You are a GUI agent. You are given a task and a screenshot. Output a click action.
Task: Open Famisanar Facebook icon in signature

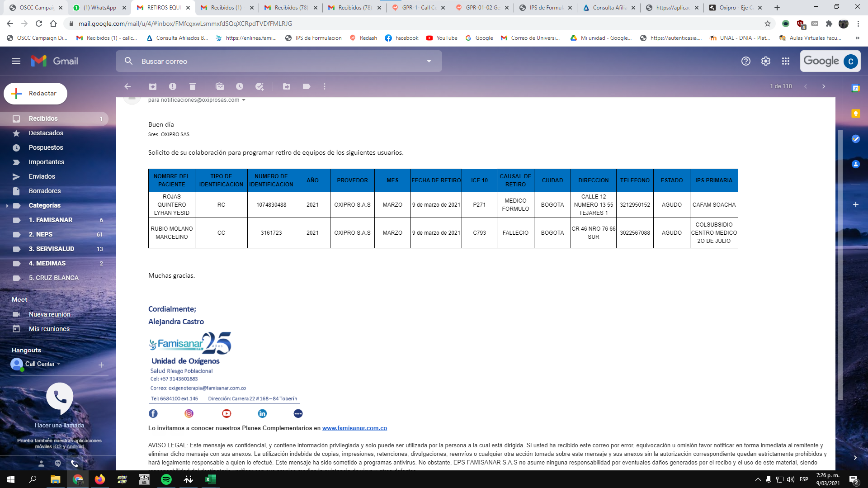pyautogui.click(x=153, y=413)
